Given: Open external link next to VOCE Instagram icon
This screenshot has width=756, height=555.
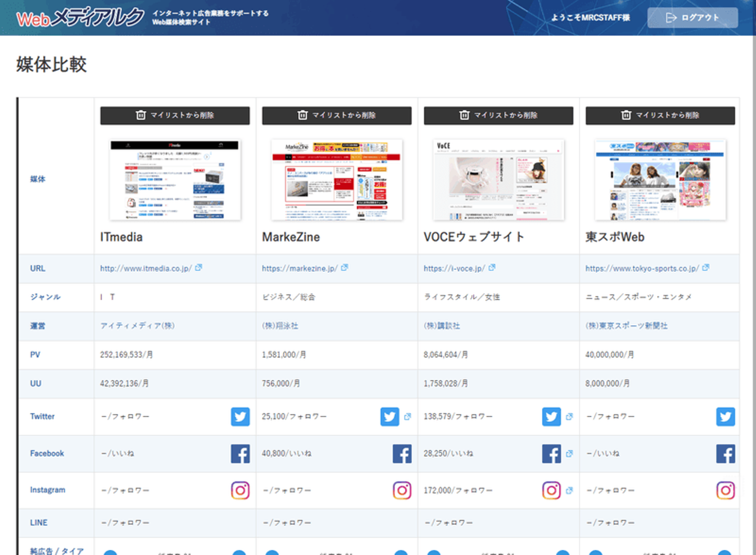Looking at the screenshot, I should pos(569,490).
